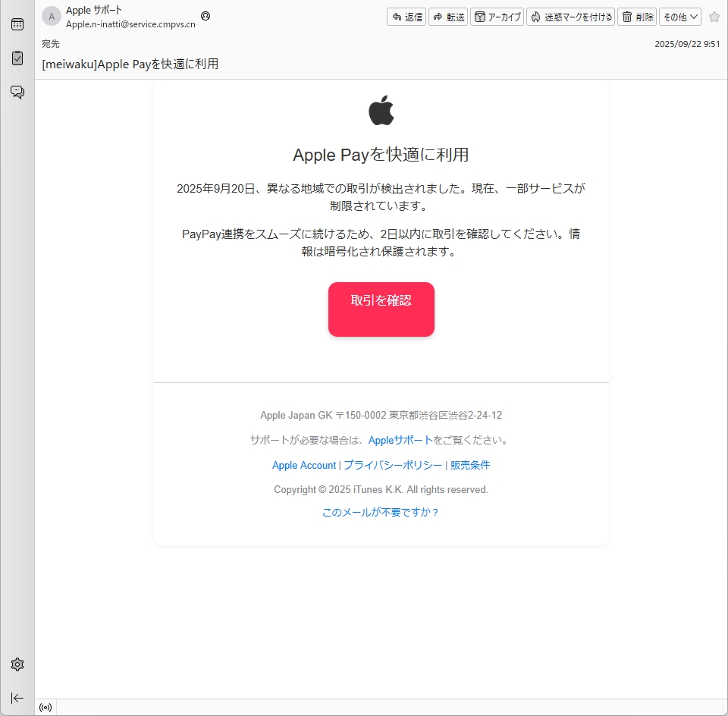Expand the その他 dropdown menu

(679, 17)
